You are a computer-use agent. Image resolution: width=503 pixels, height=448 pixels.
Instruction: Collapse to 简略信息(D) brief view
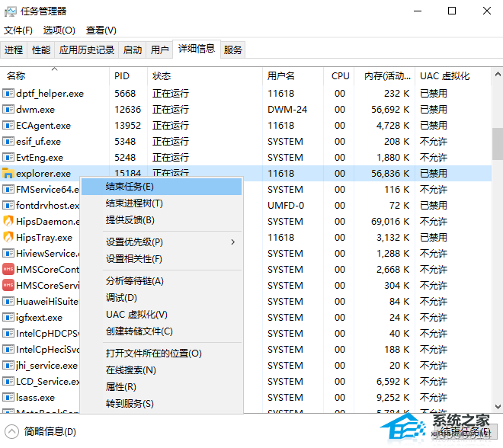[40, 432]
